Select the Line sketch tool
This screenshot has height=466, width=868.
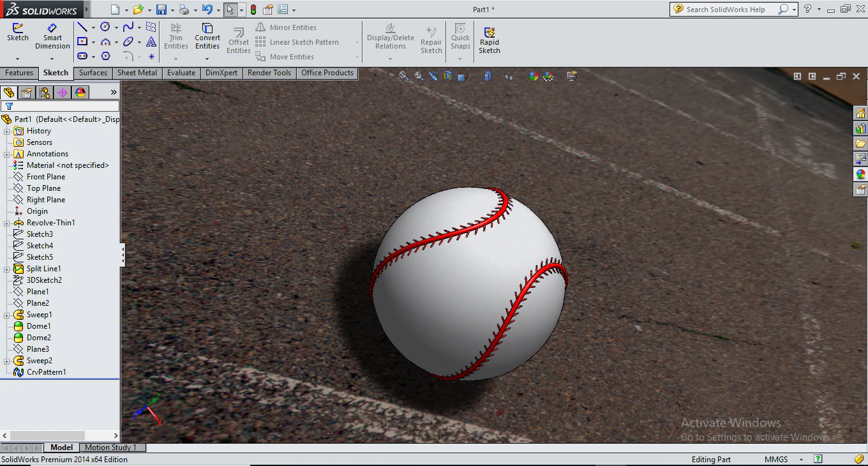[82, 27]
